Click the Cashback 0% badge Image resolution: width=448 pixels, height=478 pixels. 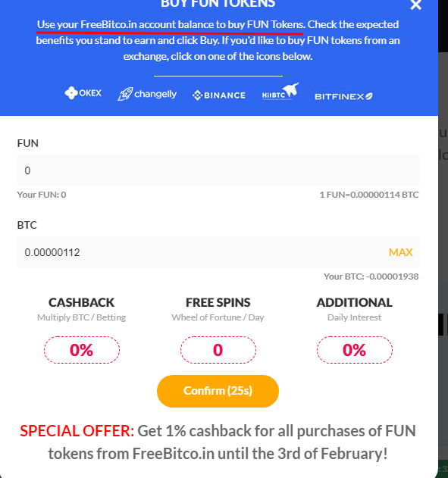point(81,350)
